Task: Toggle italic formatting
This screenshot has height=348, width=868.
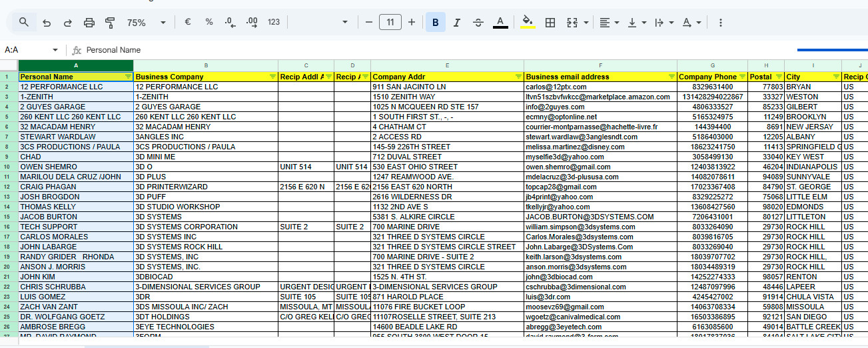Action: 457,23
